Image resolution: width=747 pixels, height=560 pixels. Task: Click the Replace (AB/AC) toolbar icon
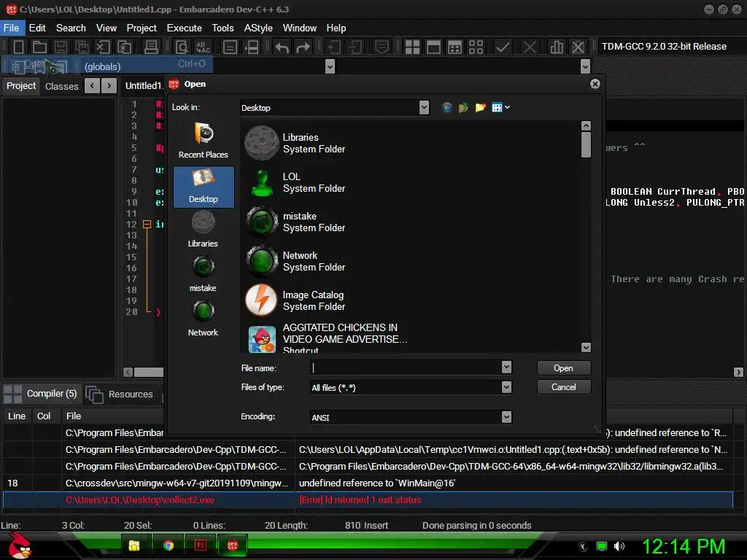point(204,47)
